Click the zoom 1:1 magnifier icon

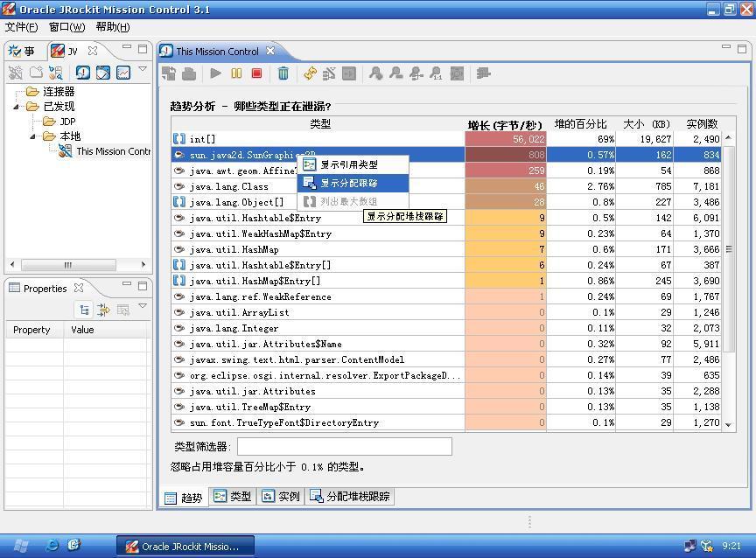[x=437, y=73]
